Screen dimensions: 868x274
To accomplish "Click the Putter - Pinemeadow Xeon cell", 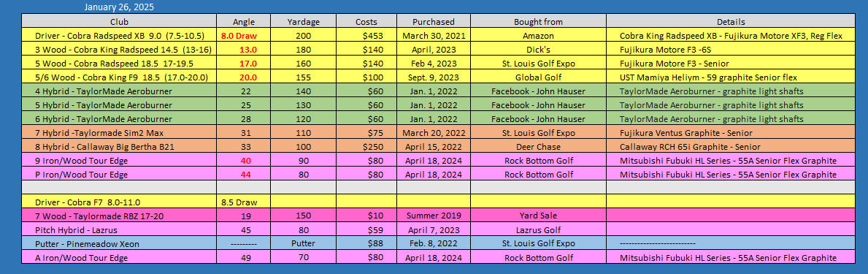I will 118,243.
